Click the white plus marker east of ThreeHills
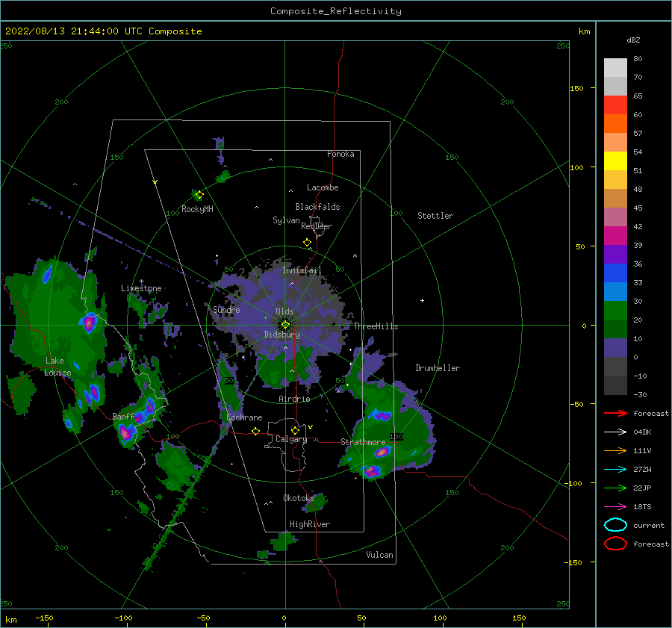This screenshot has width=672, height=628. coord(422,300)
